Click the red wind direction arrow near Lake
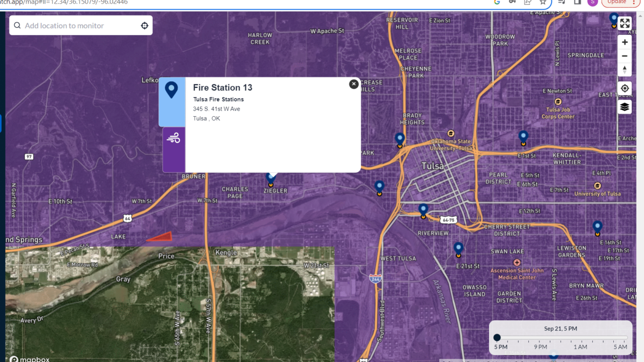The image size is (644, 362). tap(159, 236)
